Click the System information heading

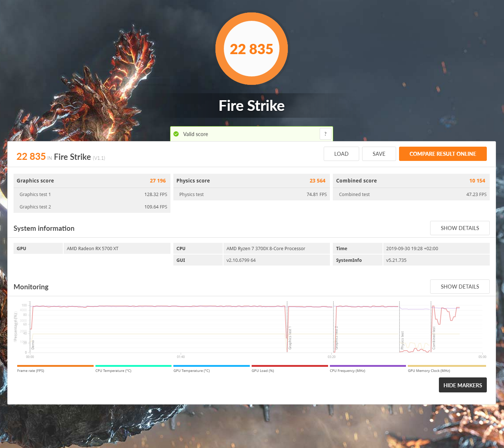point(44,228)
